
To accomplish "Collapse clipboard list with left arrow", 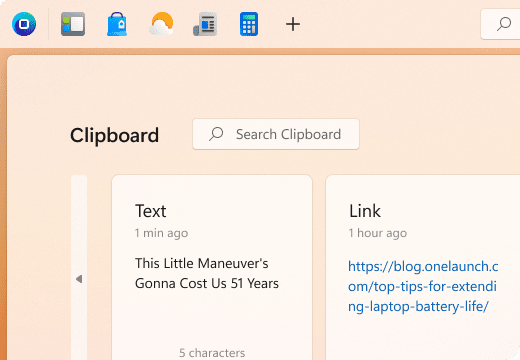I will coord(79,279).
